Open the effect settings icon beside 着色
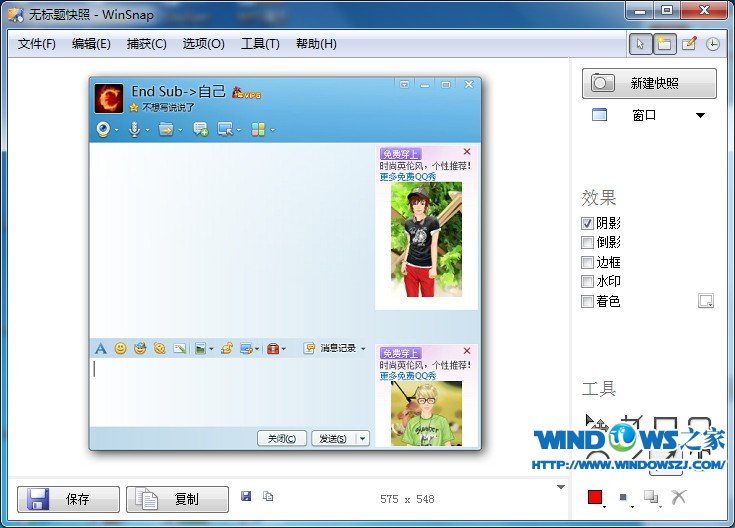735x528 pixels. (x=706, y=301)
